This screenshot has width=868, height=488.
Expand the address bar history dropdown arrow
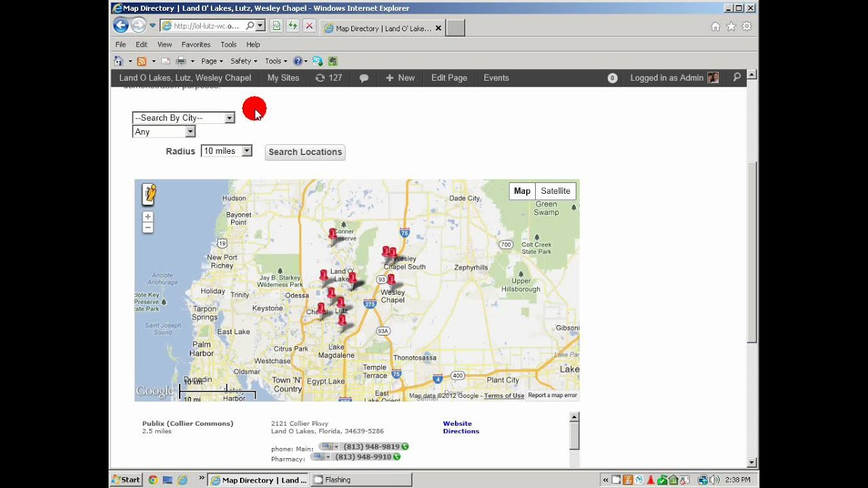[x=261, y=26]
